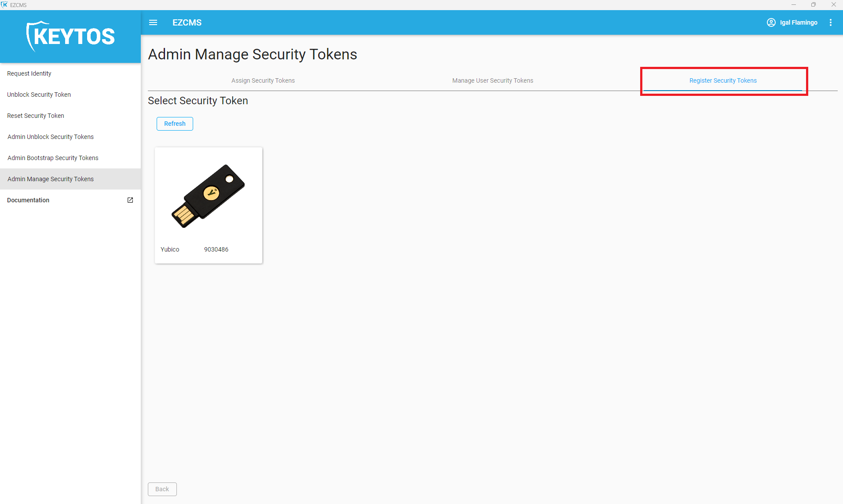Click the Refresh button
The height and width of the screenshot is (504, 843).
point(175,124)
